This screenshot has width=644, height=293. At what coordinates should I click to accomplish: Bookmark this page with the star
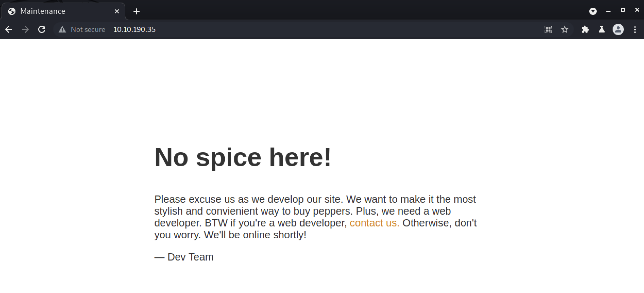[x=564, y=30]
